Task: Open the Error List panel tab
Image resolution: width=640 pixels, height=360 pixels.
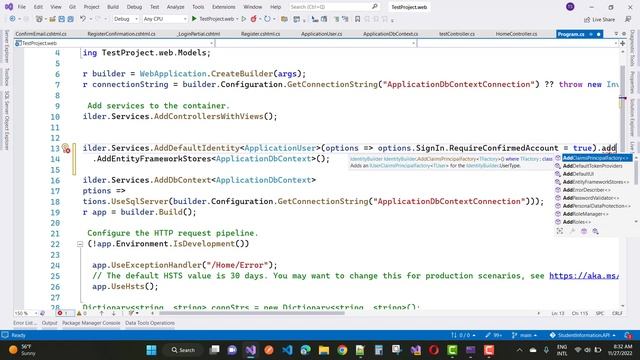Action: click(x=24, y=323)
